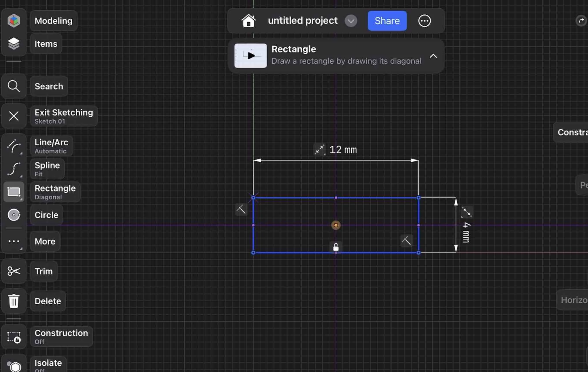Click the Trim scissors icon
This screenshot has width=588, height=372.
[14, 271]
